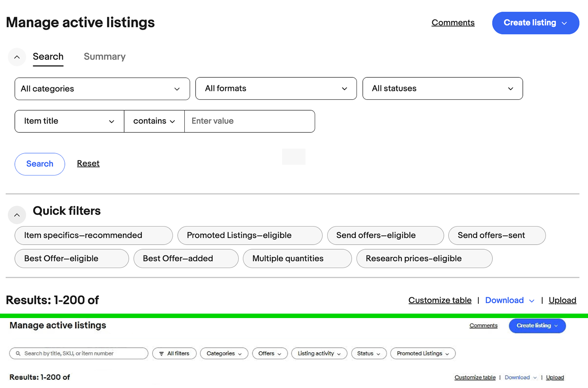Click the filter icon on All filters
The width and height of the screenshot is (588, 388).
(162, 353)
